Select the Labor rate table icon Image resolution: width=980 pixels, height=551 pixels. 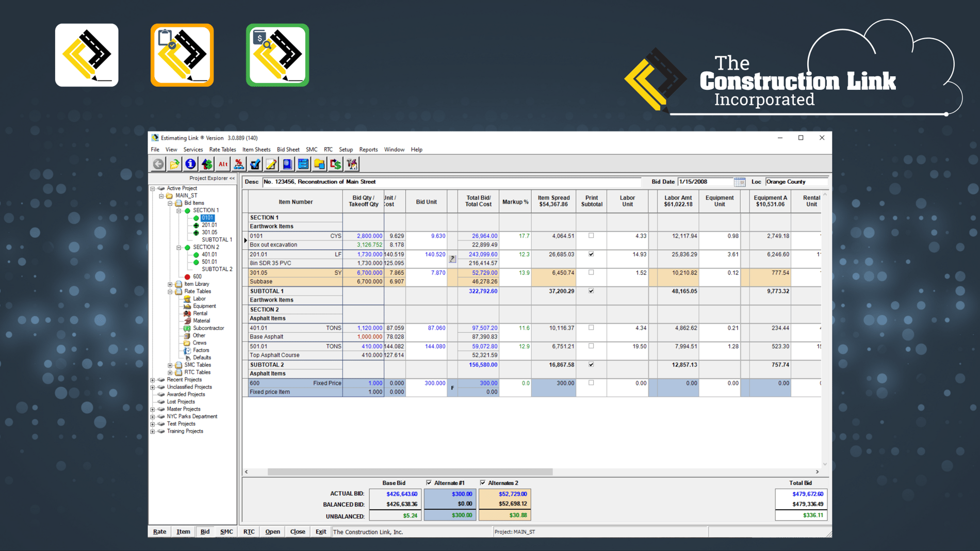tap(187, 299)
